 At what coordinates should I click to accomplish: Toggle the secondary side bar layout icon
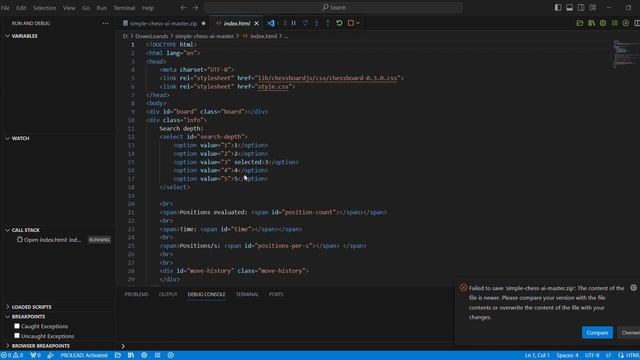coord(581,7)
